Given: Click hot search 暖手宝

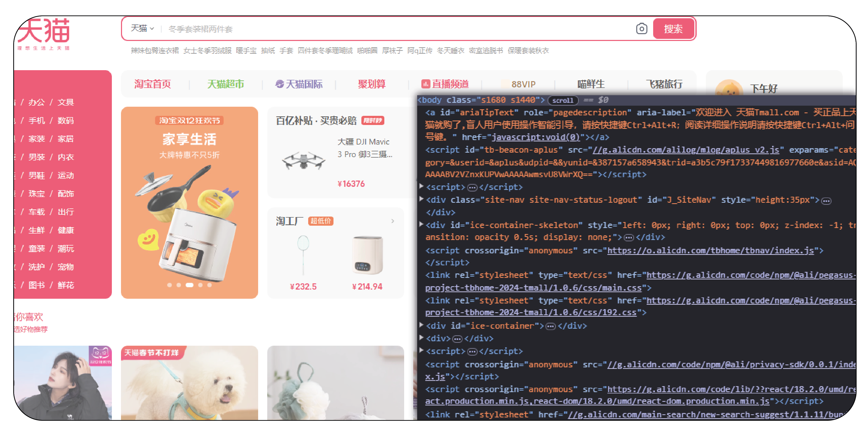Looking at the screenshot, I should [x=246, y=51].
